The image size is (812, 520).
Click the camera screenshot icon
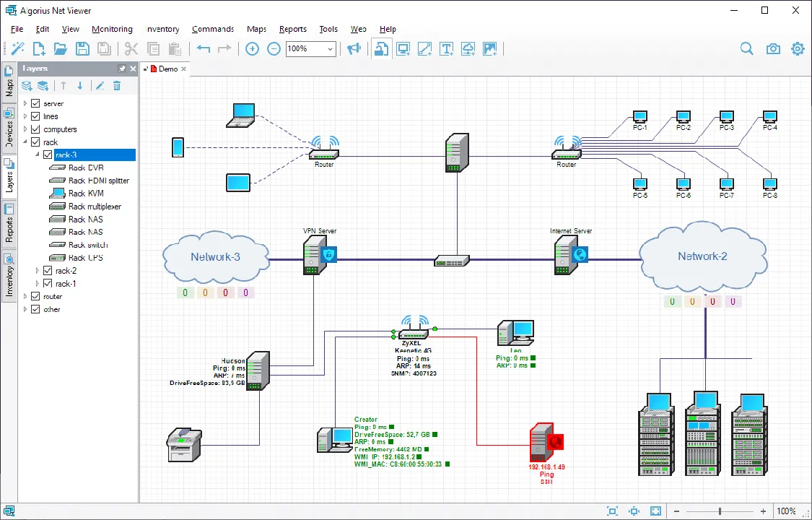[x=773, y=48]
